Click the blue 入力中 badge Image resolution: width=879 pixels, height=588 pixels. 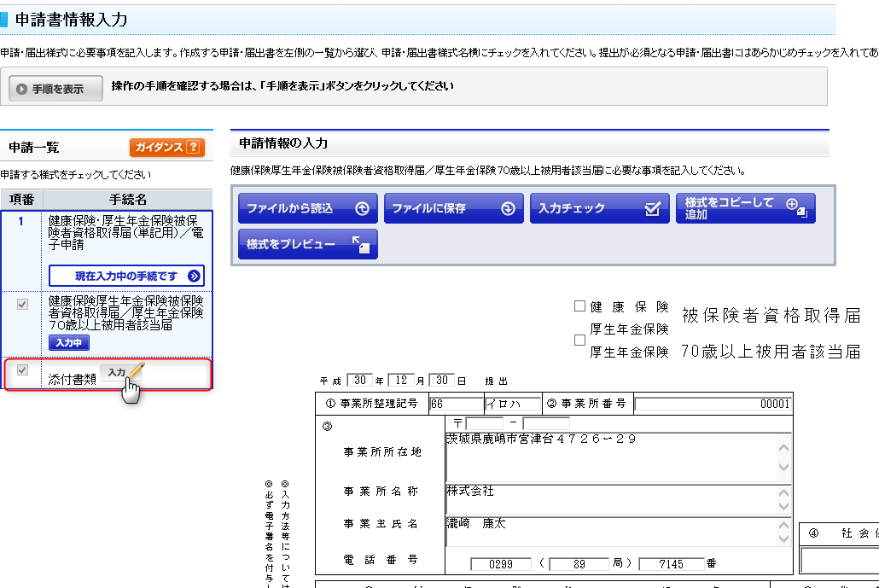point(69,343)
